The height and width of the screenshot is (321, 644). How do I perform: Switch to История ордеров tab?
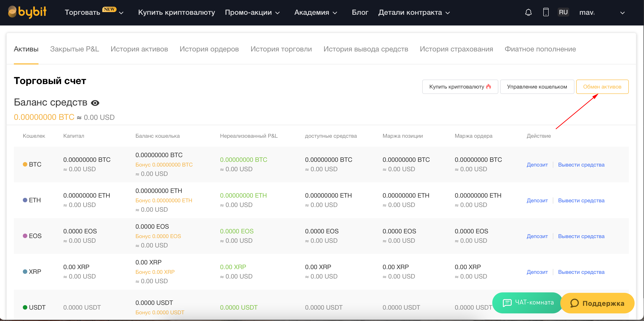tap(209, 49)
